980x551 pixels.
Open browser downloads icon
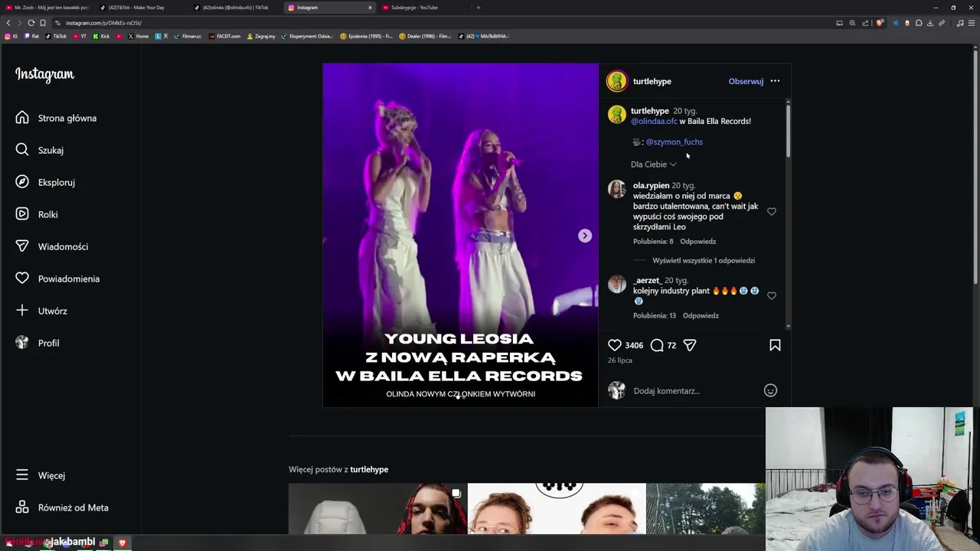click(x=930, y=23)
